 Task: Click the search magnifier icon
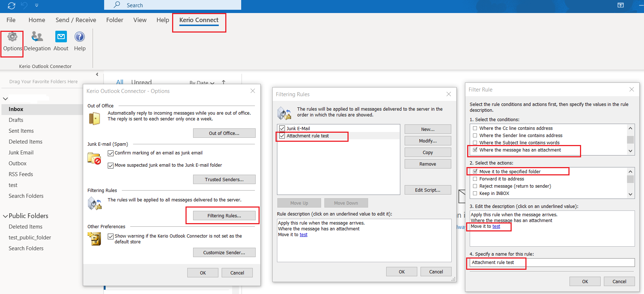coord(117,5)
